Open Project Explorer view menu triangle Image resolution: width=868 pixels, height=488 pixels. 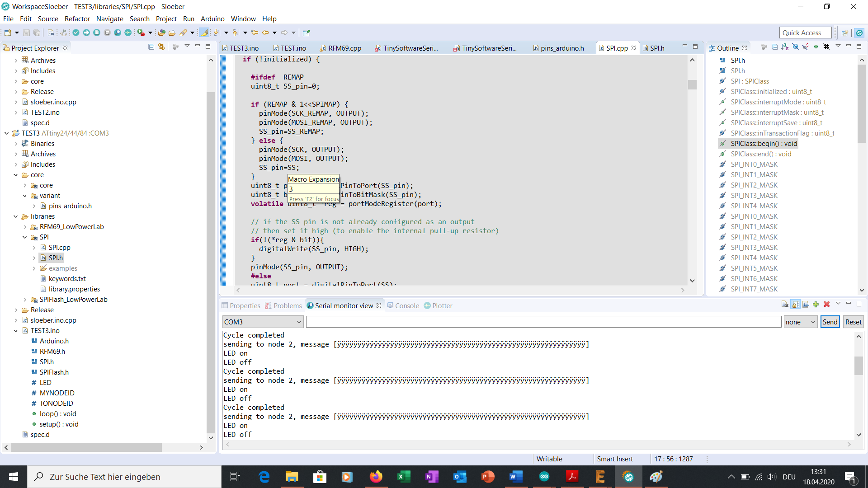coord(187,46)
